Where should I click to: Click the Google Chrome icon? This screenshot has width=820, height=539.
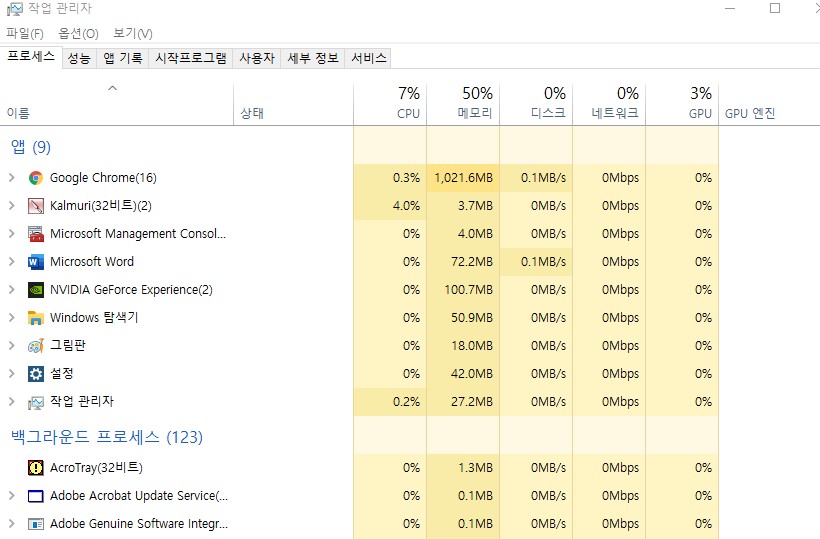pos(36,178)
